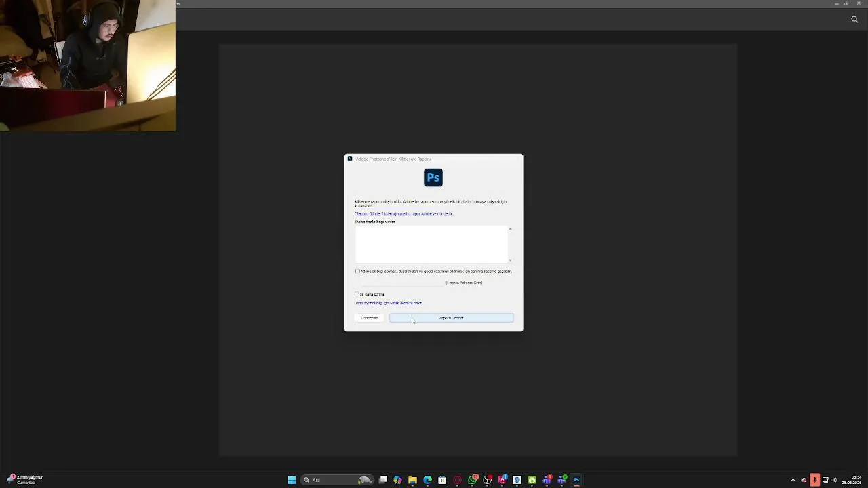Open the 'Raporu Gönder' explanation link

(x=403, y=213)
